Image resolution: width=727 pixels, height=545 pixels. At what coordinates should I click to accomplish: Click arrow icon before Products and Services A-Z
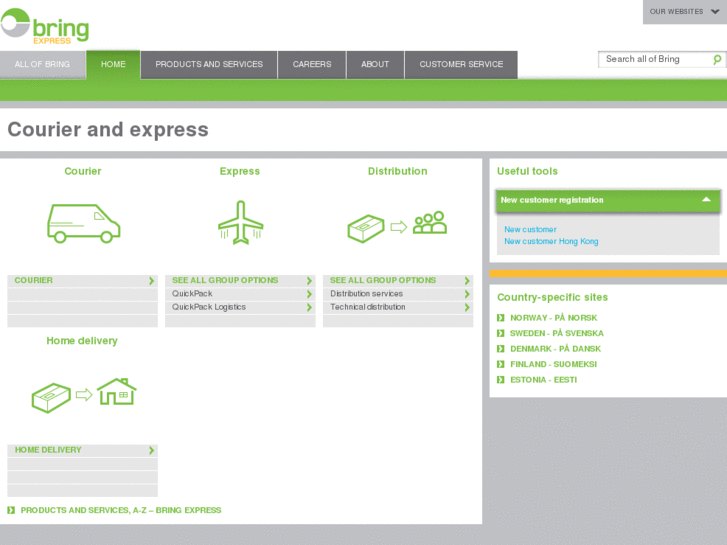pyautogui.click(x=11, y=510)
